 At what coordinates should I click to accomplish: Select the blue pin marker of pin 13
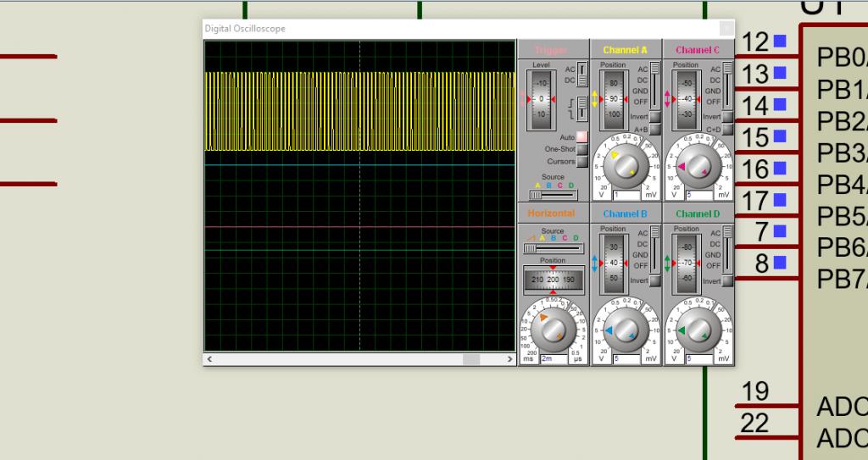(780, 73)
